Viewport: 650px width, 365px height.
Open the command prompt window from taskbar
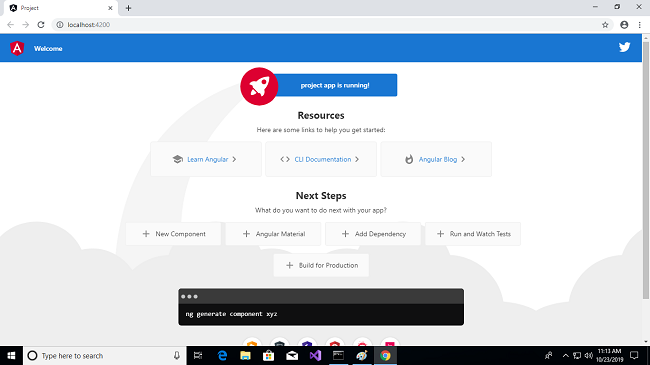click(x=339, y=355)
